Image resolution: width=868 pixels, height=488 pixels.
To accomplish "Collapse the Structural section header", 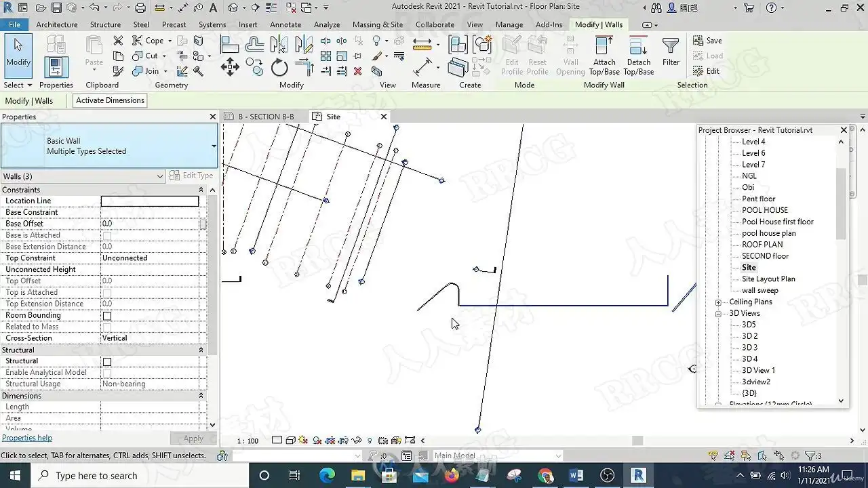I will pyautogui.click(x=201, y=350).
